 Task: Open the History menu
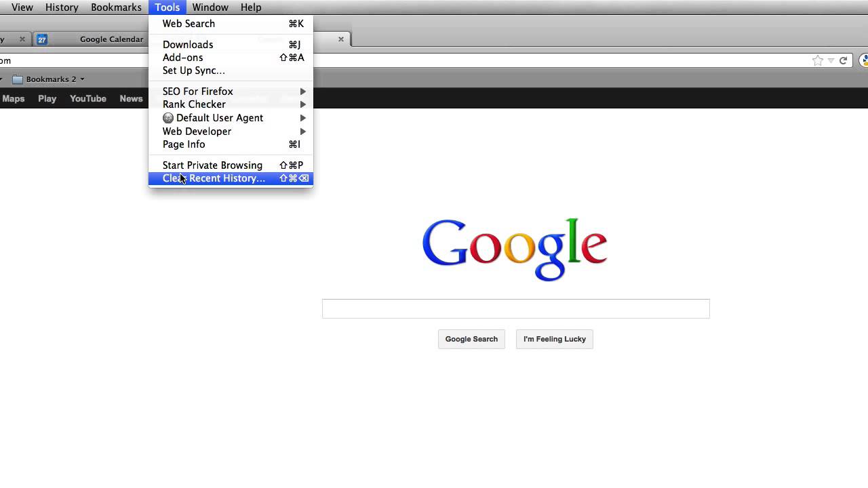point(62,7)
